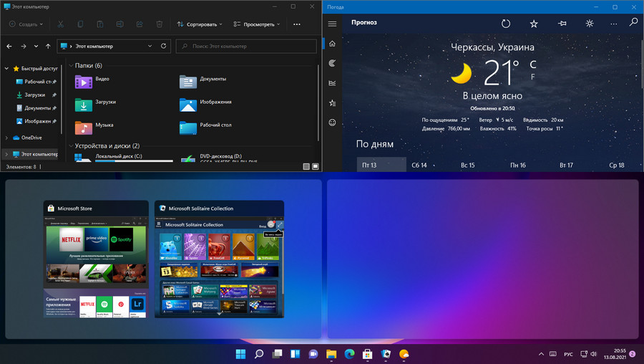Toggle the Weather theme sun icon
The width and height of the screenshot is (644, 364).
[x=590, y=24]
